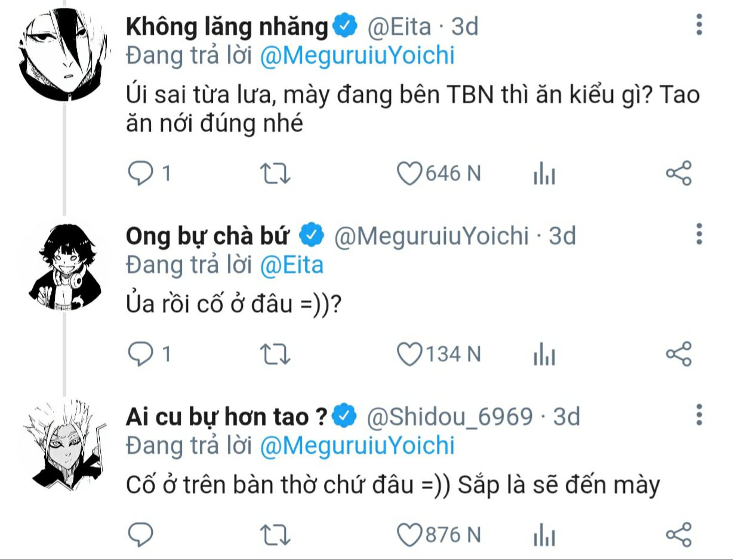Open the @MeguruiuYoichi mention in the first tweet

[358, 55]
